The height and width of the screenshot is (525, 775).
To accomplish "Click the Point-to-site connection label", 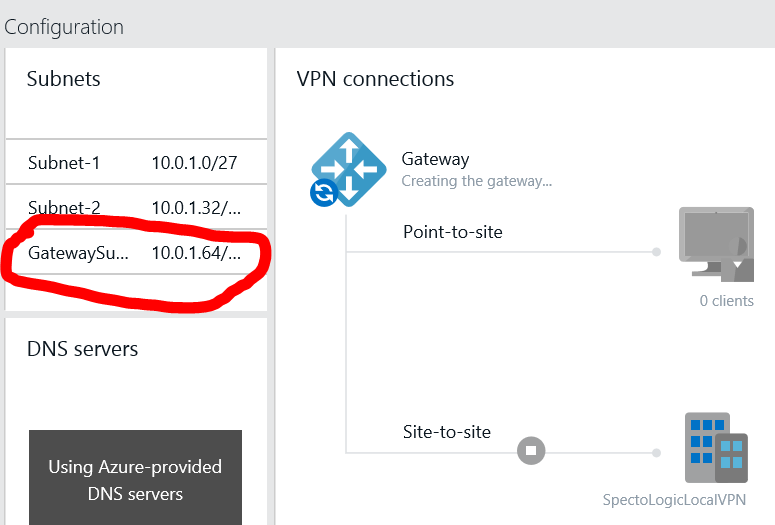I will (452, 232).
